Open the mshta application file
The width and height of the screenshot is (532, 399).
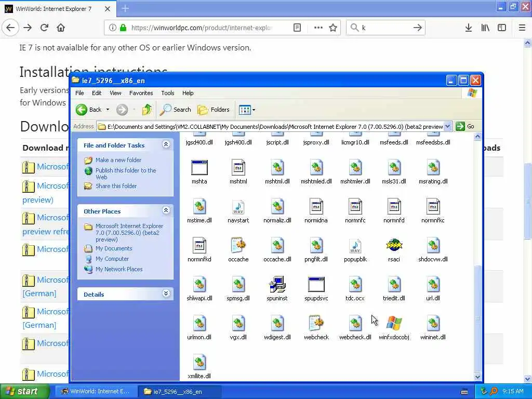click(199, 168)
